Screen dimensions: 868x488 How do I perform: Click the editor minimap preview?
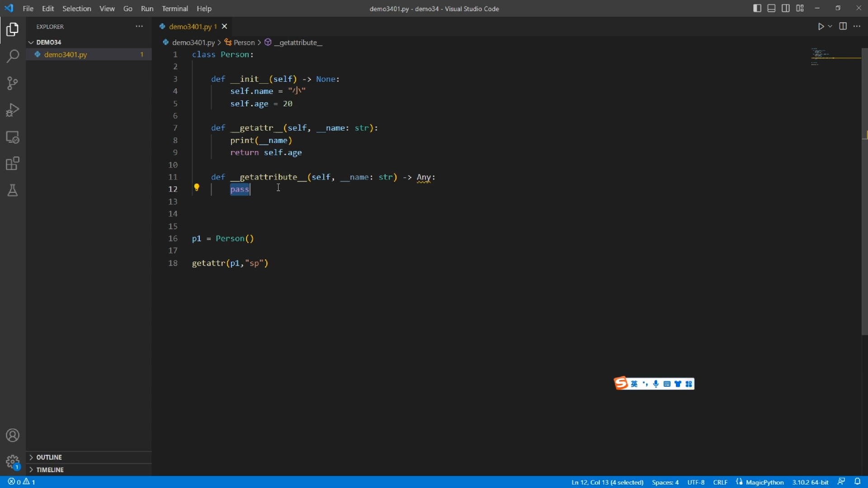(835, 57)
